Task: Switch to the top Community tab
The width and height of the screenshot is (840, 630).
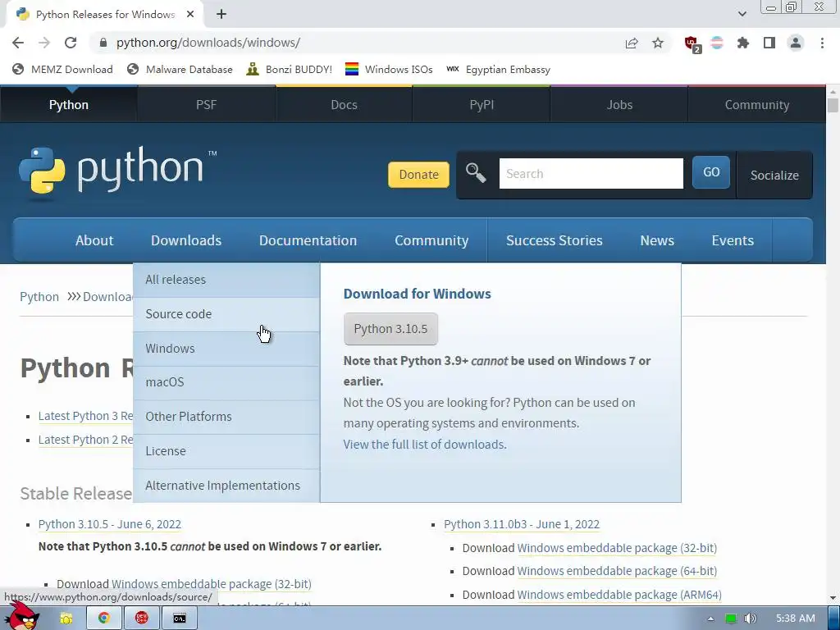Action: (x=757, y=105)
